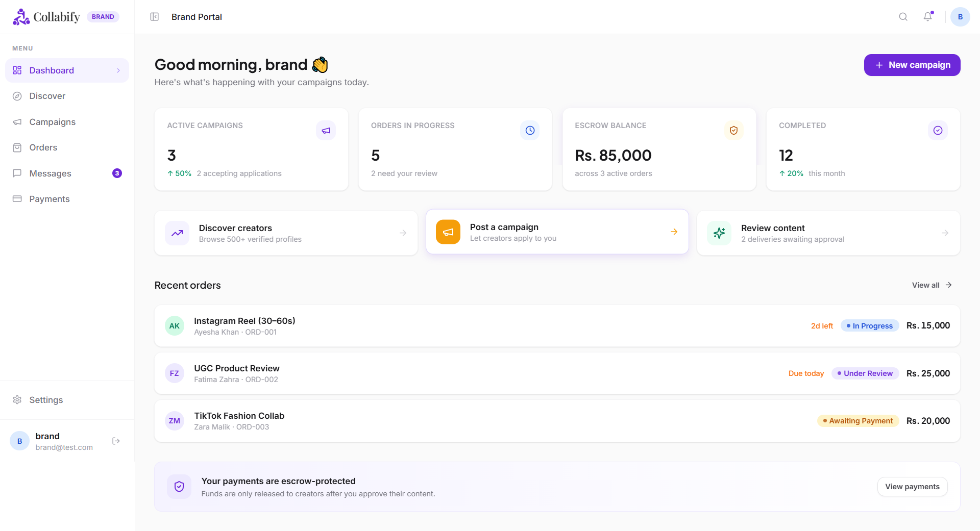This screenshot has width=980, height=531.
Task: Open the Review content quick action
Action: (828, 233)
